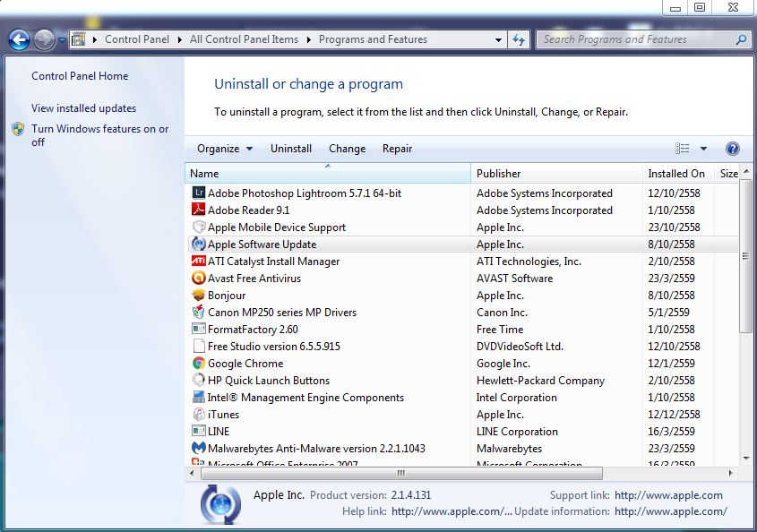Sort by the Publisher column header
Screen dimensions: 757x532
pos(556,174)
